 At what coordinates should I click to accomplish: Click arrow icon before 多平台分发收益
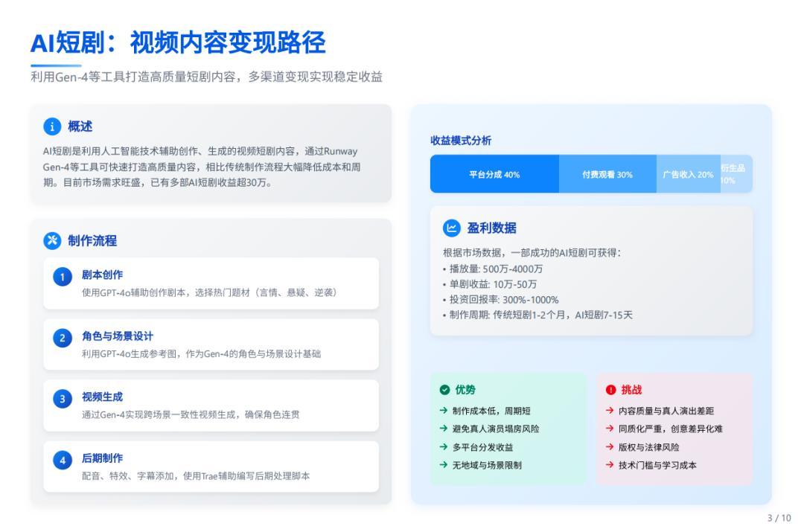(444, 447)
